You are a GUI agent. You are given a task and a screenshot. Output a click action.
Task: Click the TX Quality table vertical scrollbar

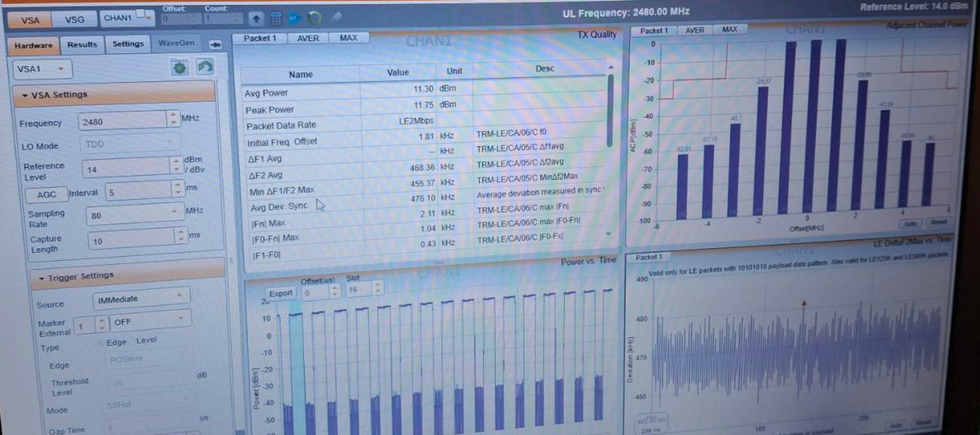pyautogui.click(x=610, y=110)
